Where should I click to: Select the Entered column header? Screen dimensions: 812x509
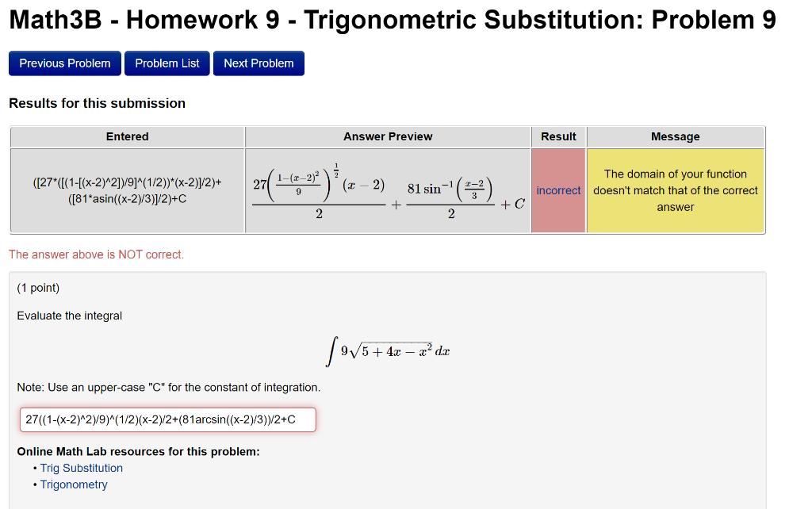click(126, 136)
